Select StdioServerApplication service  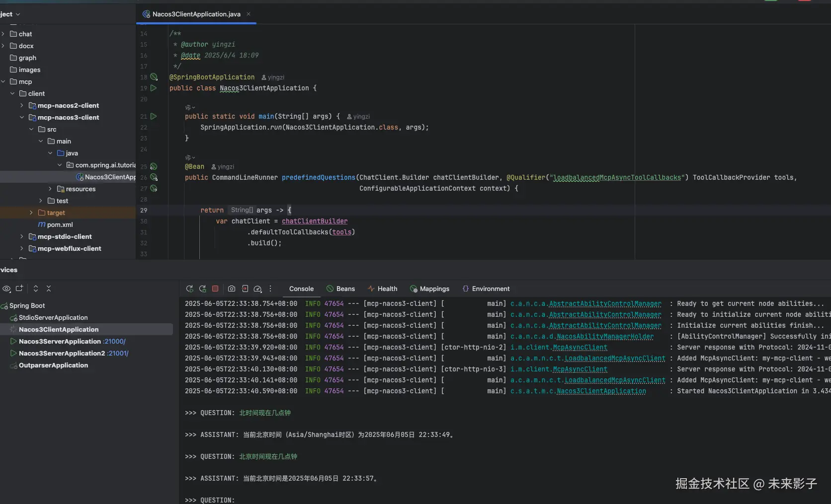pyautogui.click(x=49, y=317)
